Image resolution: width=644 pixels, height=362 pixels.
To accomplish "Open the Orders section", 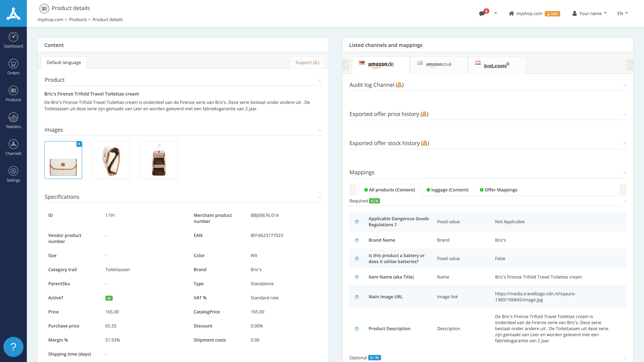I will point(13,67).
